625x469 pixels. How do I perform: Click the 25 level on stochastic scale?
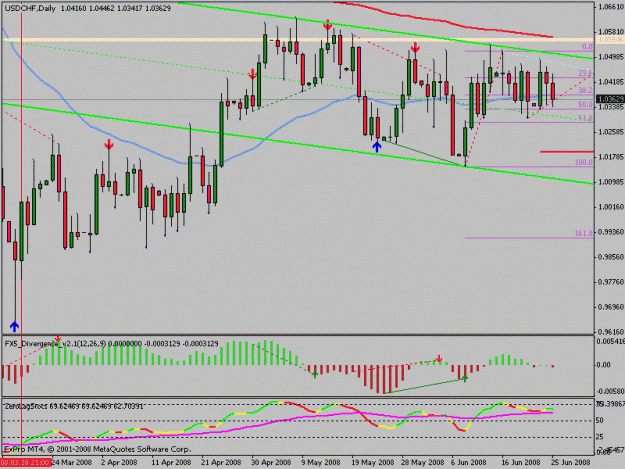[599, 437]
